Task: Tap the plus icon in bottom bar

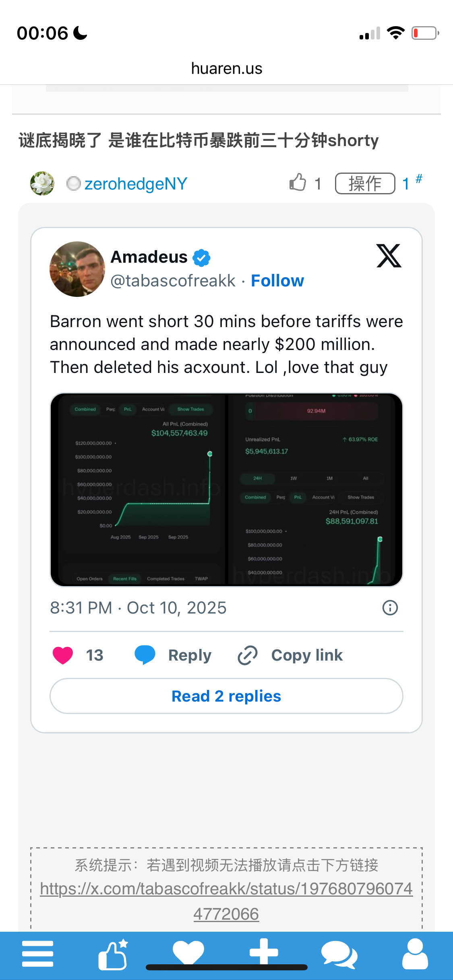Action: click(264, 952)
